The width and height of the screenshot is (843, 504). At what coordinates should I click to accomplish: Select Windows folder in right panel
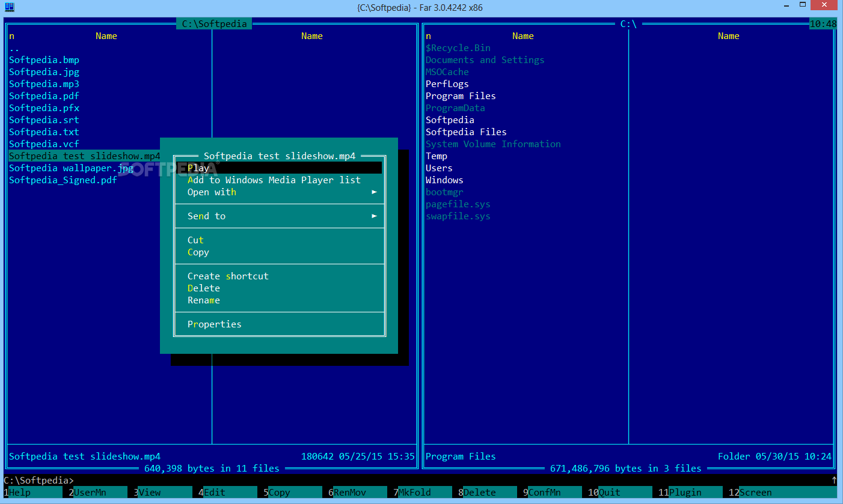444,180
